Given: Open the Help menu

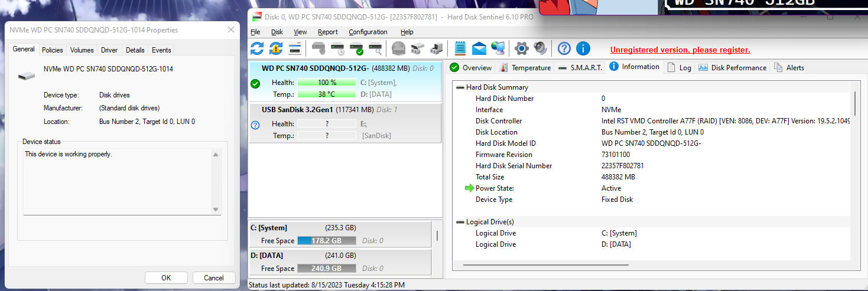Looking at the screenshot, I should 407,32.
